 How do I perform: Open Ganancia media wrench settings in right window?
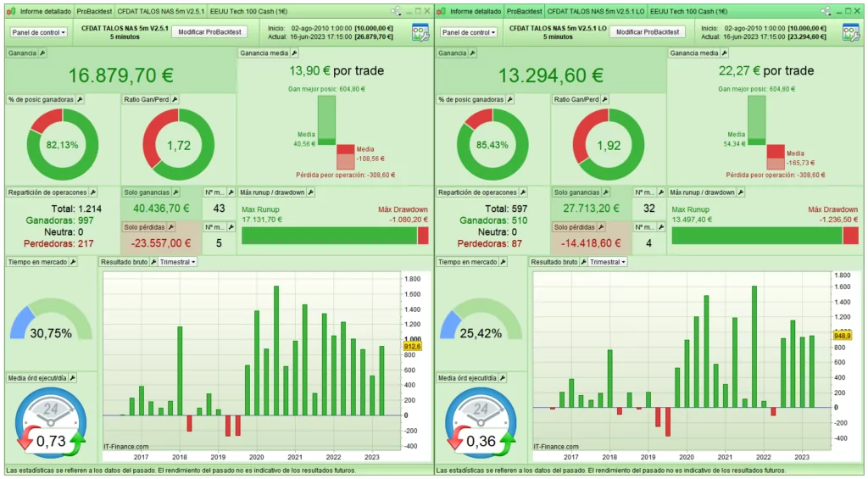point(725,53)
